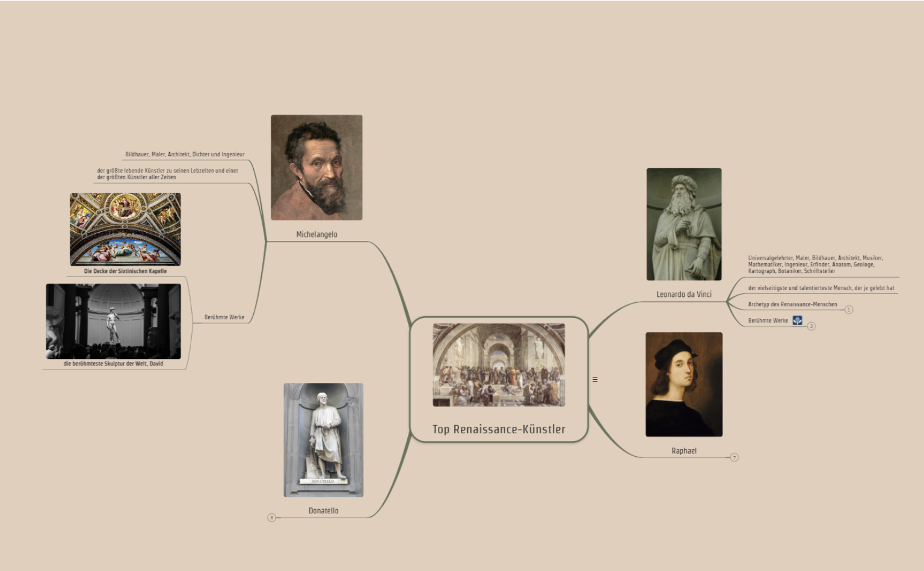The width and height of the screenshot is (924, 571).
Task: Click the School of Athens central image
Action: pos(499,365)
